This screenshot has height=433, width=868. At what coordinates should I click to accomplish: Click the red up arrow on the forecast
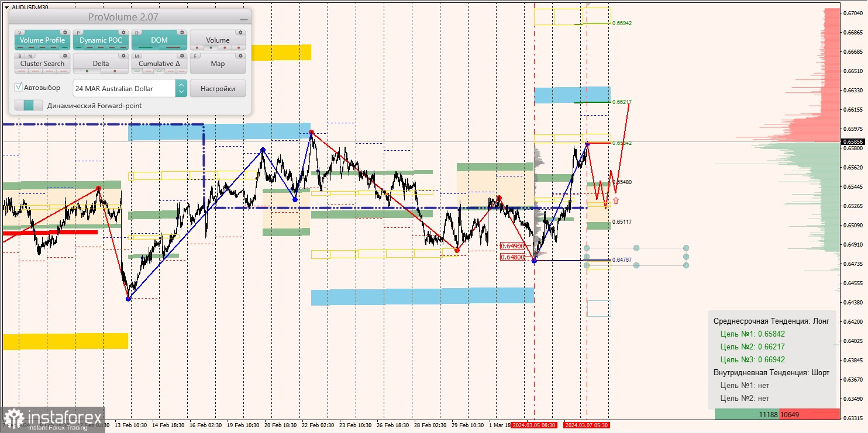(616, 200)
